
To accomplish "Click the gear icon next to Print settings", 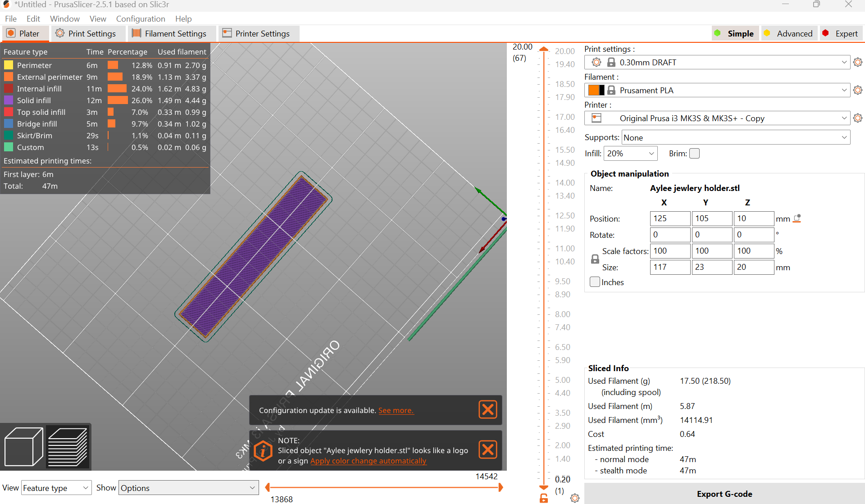I will point(858,62).
